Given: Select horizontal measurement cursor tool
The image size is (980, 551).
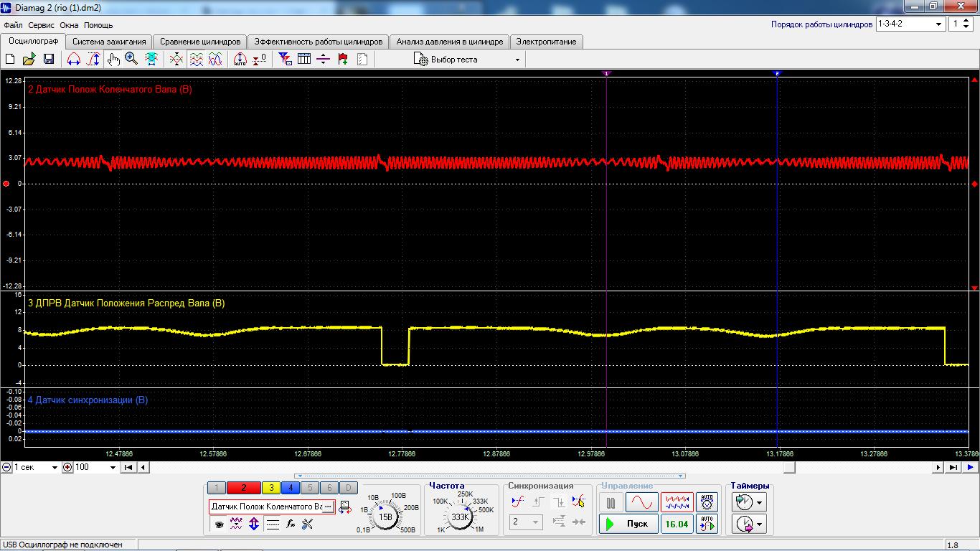Looking at the screenshot, I should (x=74, y=60).
